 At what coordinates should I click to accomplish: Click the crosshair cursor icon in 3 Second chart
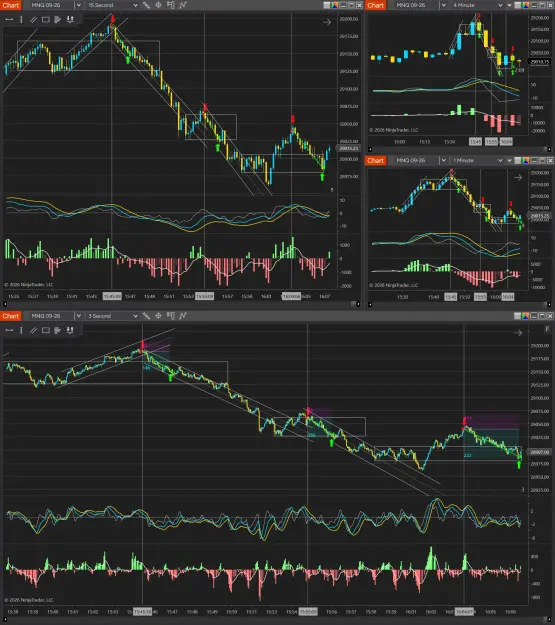coord(158,316)
